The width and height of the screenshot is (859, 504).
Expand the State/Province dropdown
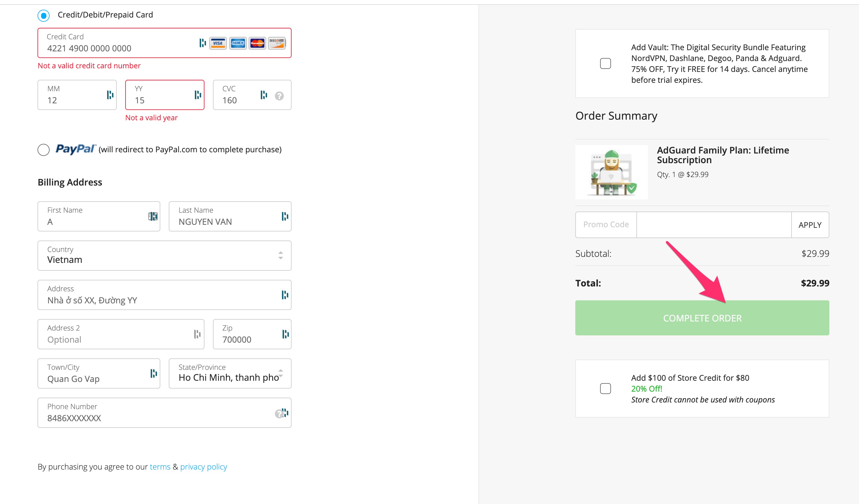pos(230,373)
